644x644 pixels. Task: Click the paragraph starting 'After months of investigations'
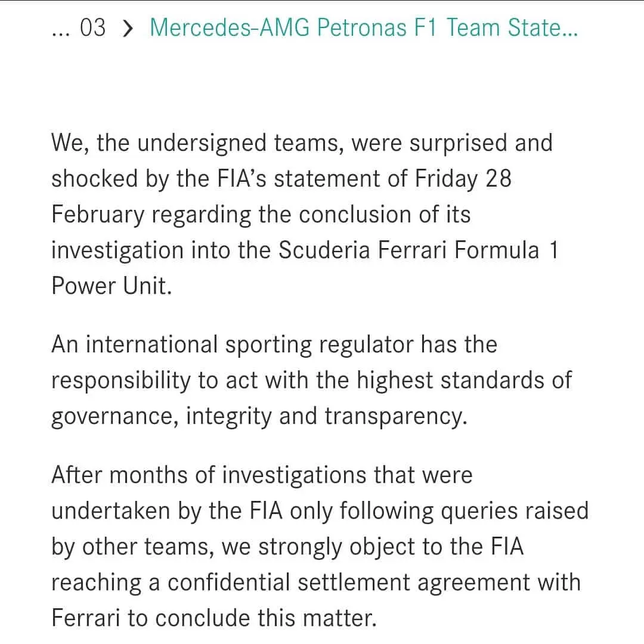click(x=320, y=547)
